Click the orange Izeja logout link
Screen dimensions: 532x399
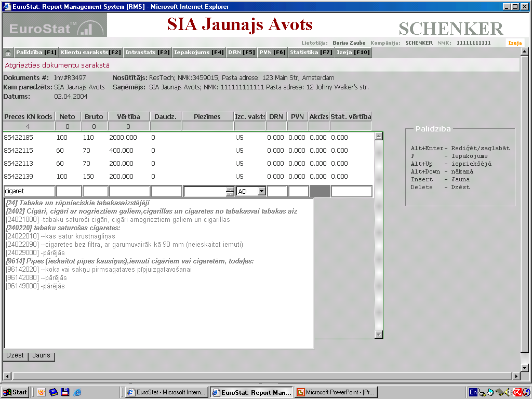click(x=515, y=43)
